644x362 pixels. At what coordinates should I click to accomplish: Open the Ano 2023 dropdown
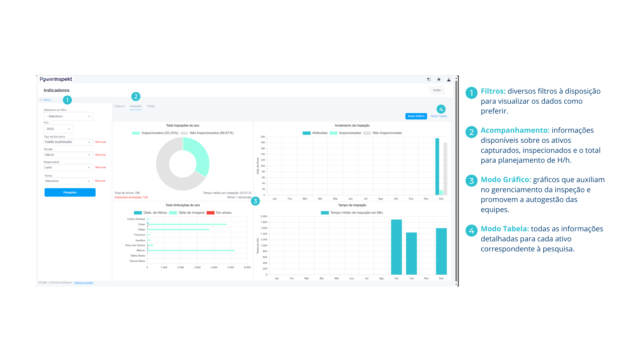(59, 129)
